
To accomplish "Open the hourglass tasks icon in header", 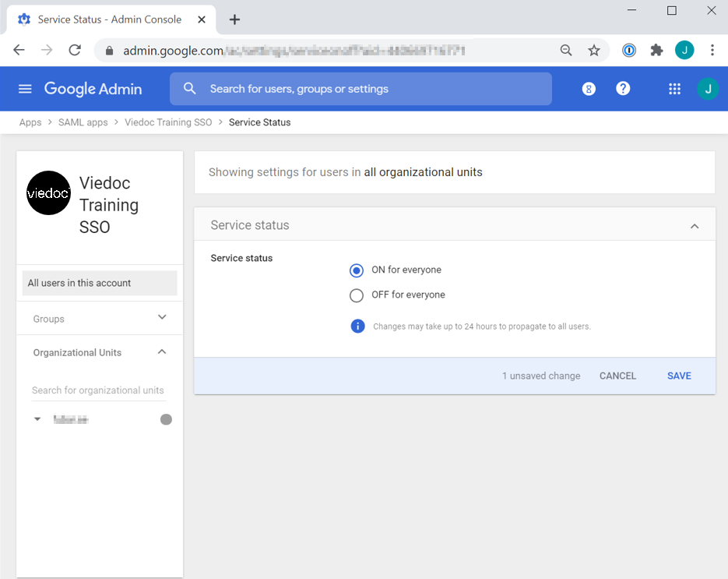I will click(x=589, y=89).
